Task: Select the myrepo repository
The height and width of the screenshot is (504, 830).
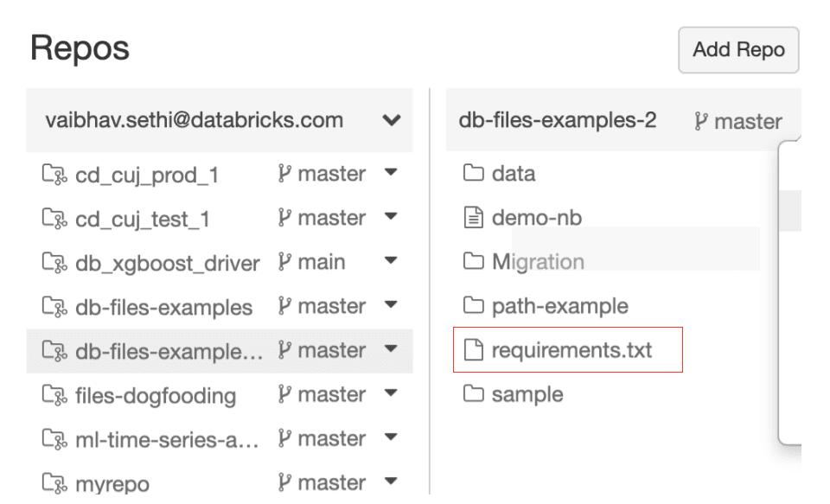Action: tap(112, 483)
